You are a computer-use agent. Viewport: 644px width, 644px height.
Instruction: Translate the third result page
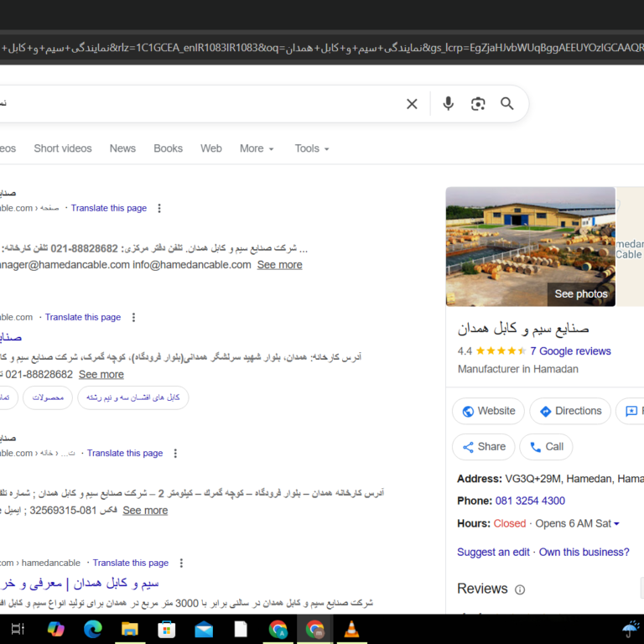[x=124, y=454]
